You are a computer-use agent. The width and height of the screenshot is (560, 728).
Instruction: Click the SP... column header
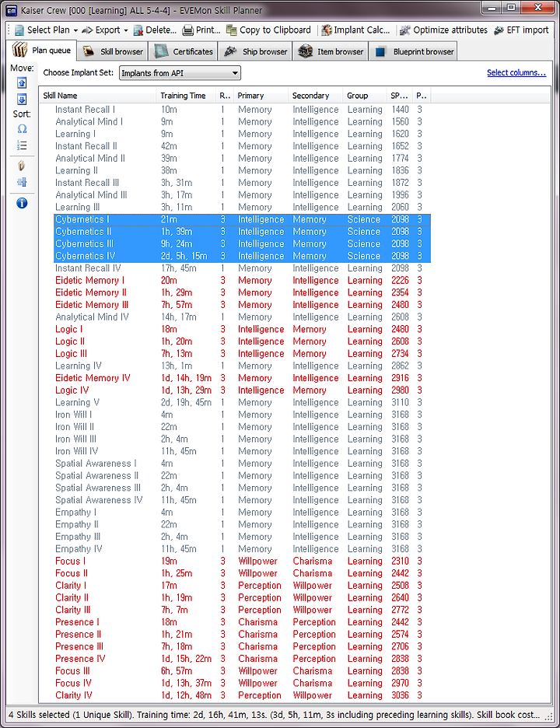[x=399, y=96]
